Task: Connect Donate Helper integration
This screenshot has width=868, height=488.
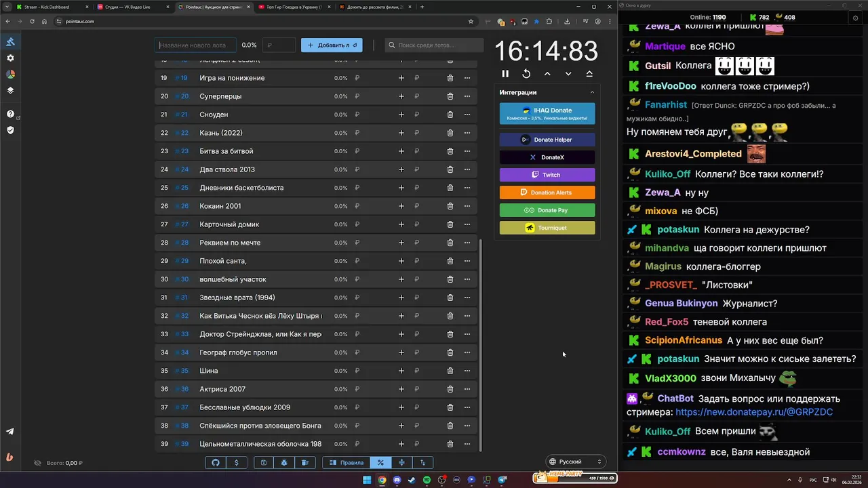Action: (x=547, y=140)
